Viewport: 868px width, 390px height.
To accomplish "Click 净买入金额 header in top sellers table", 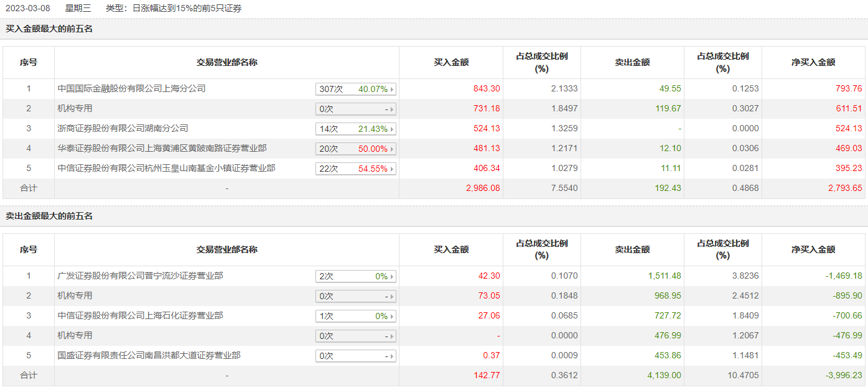I will point(813,249).
